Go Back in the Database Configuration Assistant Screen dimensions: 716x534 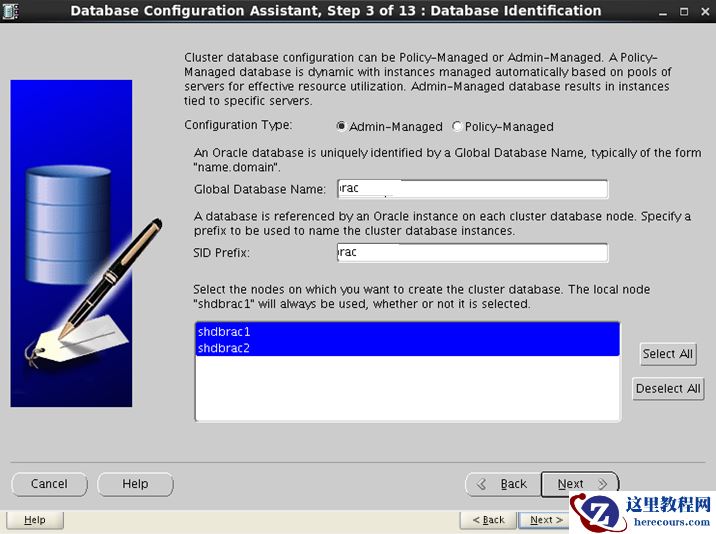pos(503,484)
